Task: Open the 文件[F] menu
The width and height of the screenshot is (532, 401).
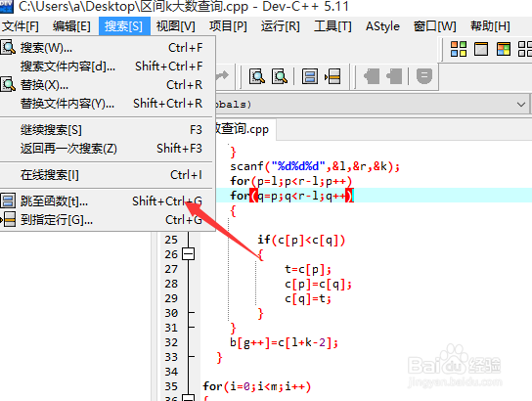Action: point(21,26)
